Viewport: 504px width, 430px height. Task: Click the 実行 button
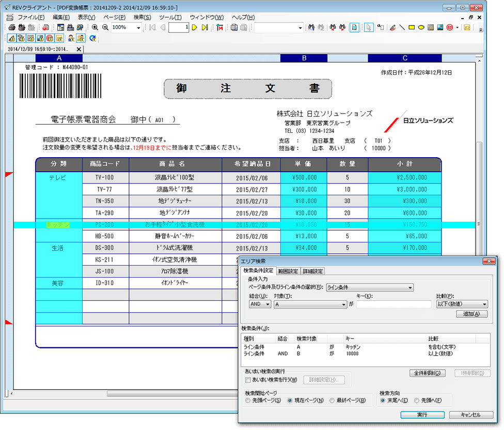pos(422,414)
